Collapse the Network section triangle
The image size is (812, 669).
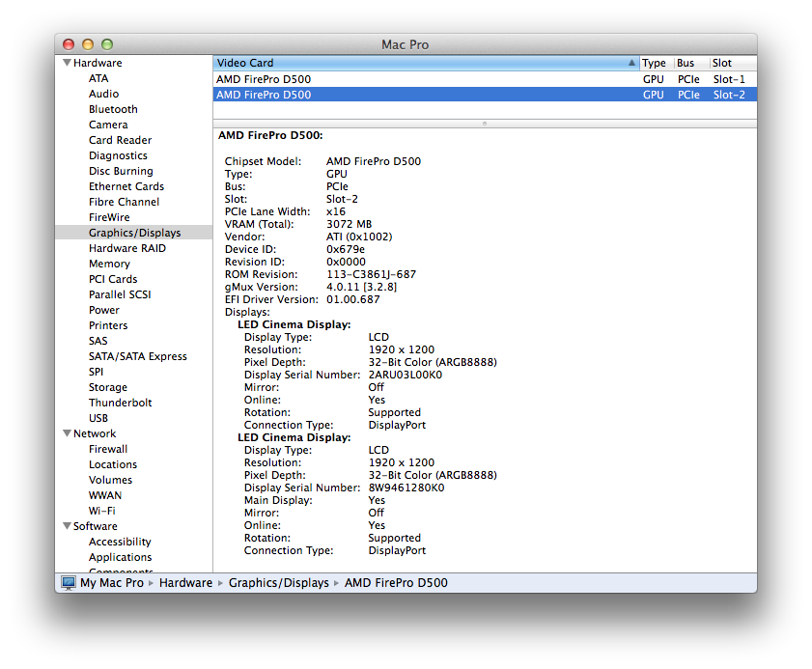pyautogui.click(x=67, y=433)
